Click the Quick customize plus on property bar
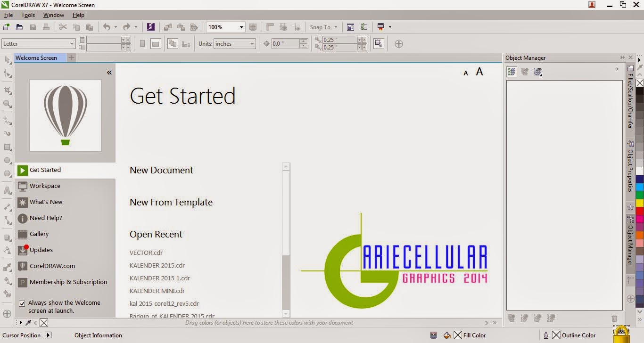Screen dimensions: 644x343 tap(398, 44)
